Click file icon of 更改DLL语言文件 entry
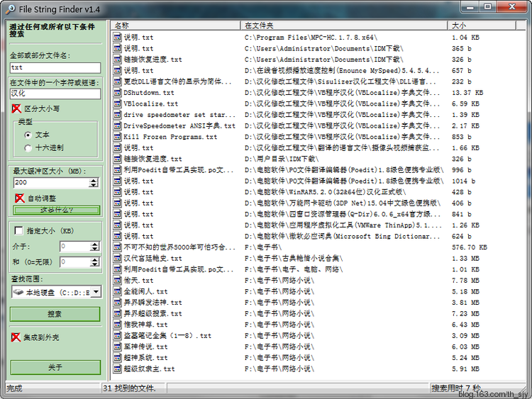 (117, 82)
